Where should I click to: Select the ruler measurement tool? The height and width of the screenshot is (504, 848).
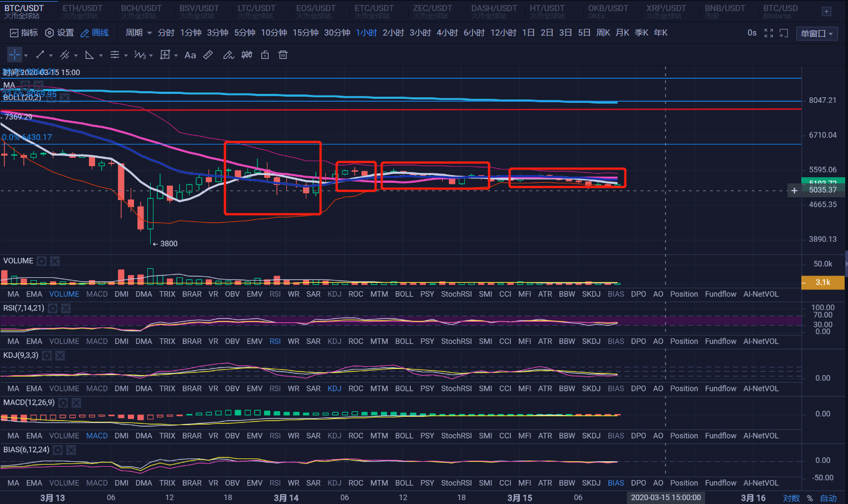click(x=208, y=55)
